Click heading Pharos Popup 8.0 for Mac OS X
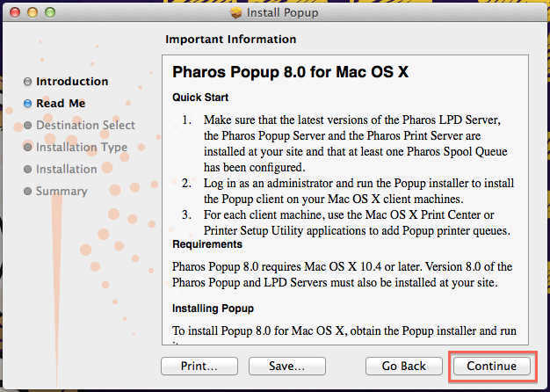Viewport: 550px width, 392px height. coord(291,72)
